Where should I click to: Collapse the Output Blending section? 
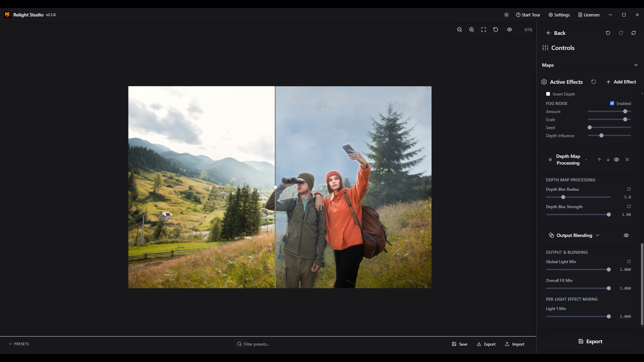click(598, 235)
